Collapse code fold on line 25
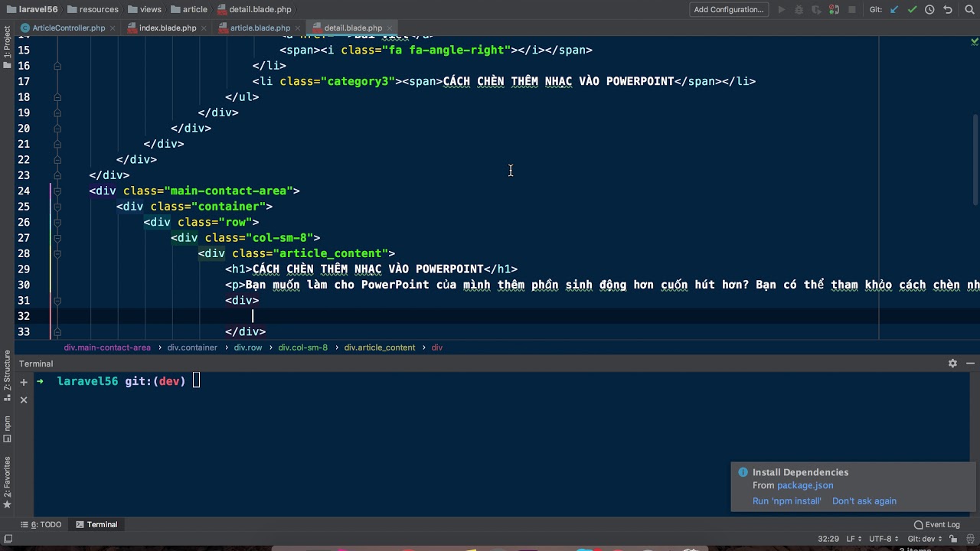The image size is (980, 551). (x=57, y=207)
